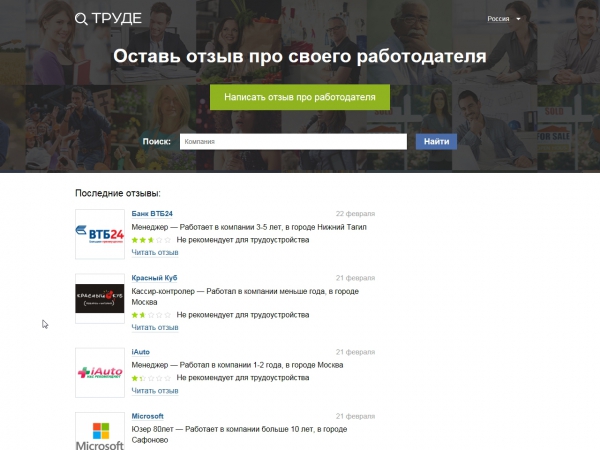The image size is (600, 450).
Task: Click the Найти search button
Action: pos(436,142)
